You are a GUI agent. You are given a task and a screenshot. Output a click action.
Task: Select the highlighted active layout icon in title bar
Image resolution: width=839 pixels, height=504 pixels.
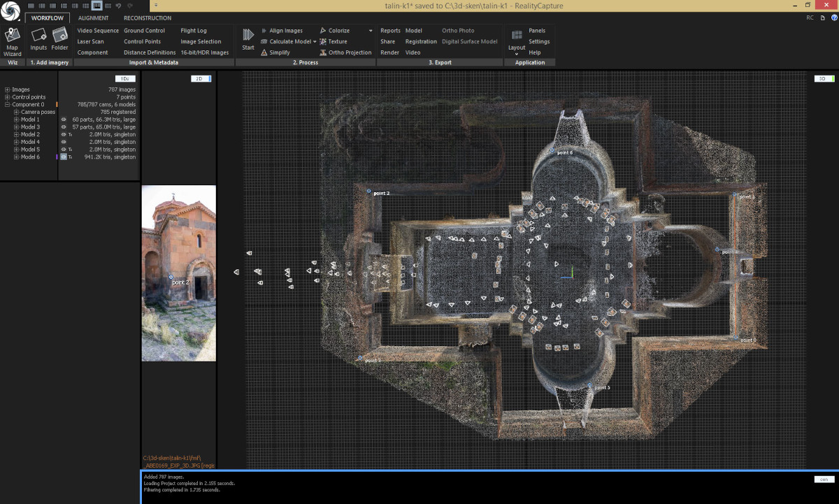pos(97,5)
